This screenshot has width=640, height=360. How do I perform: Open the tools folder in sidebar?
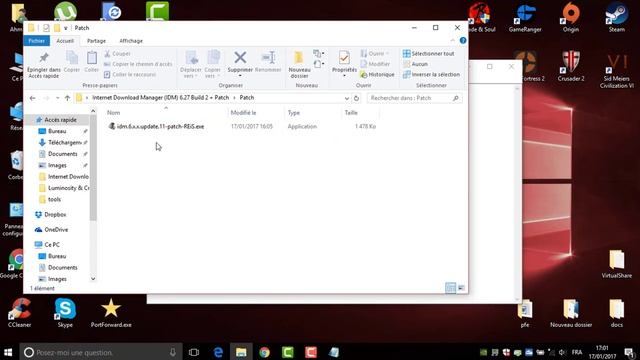pyautogui.click(x=54, y=200)
